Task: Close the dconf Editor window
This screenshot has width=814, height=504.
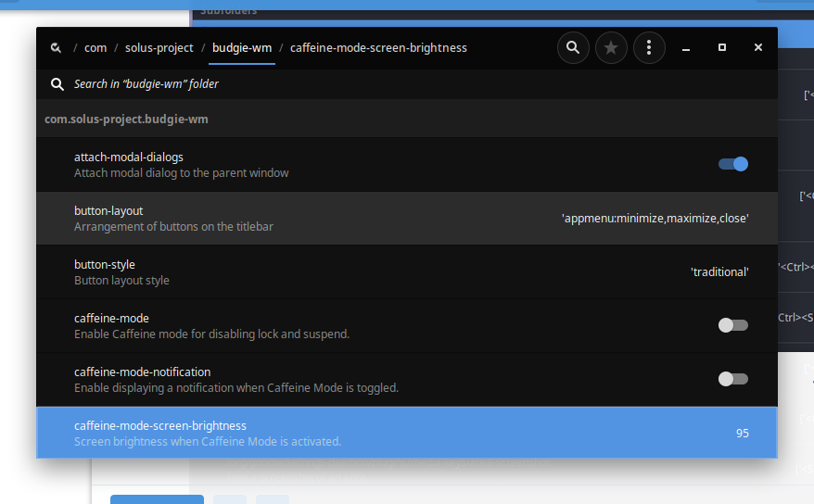Action: (758, 47)
